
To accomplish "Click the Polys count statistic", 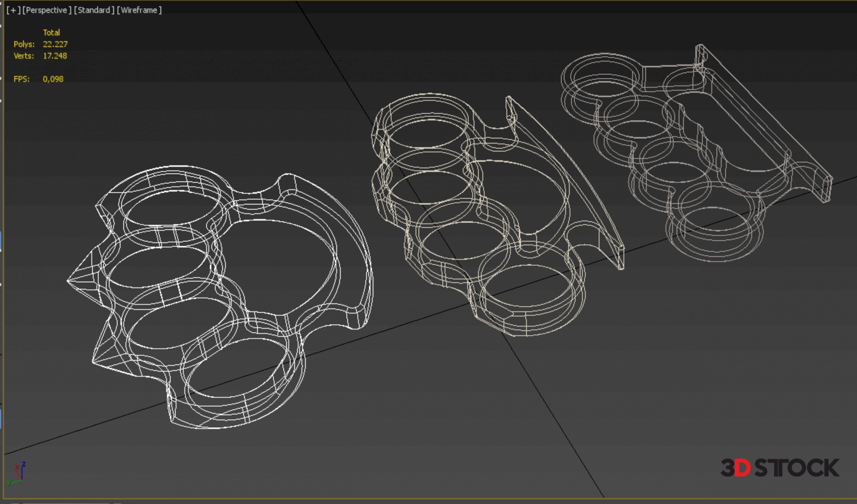I will [x=55, y=44].
